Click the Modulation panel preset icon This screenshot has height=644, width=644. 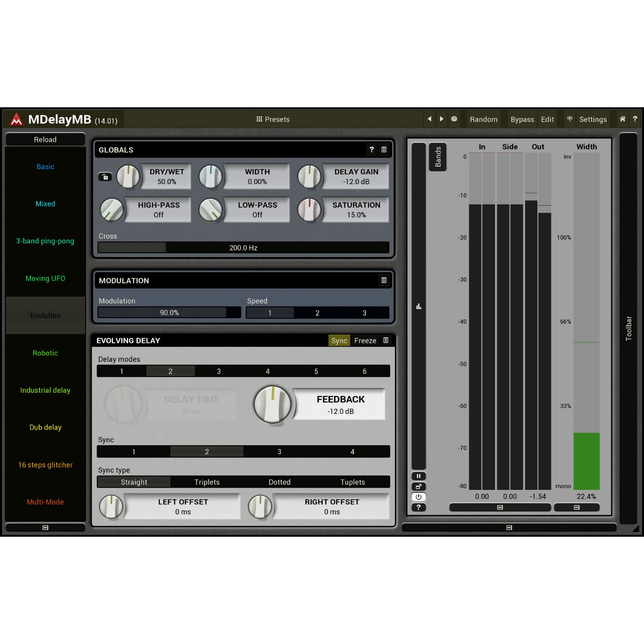coord(384,280)
